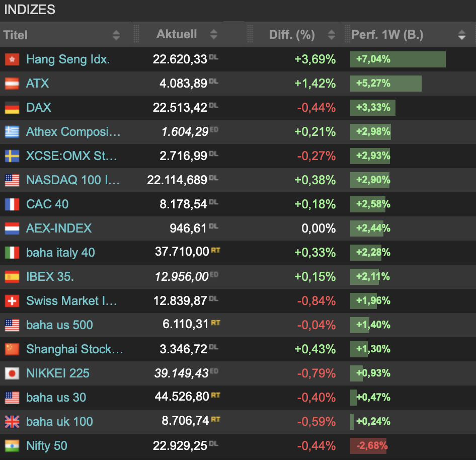Open the AEX-INDEX link

tap(59, 228)
